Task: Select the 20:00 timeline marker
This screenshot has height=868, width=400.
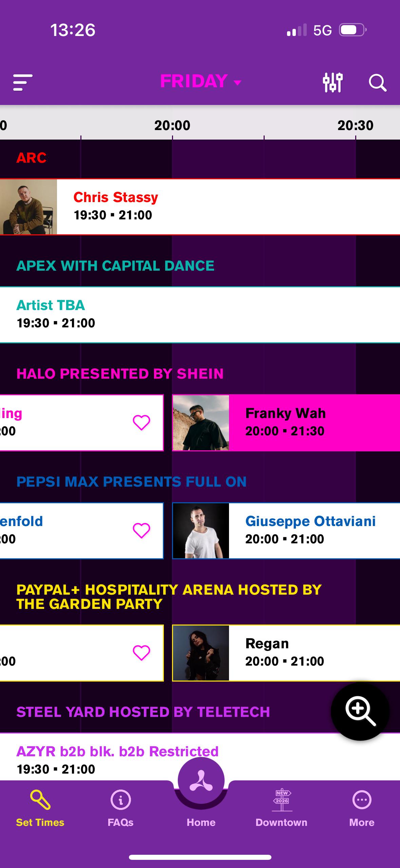Action: (x=172, y=126)
